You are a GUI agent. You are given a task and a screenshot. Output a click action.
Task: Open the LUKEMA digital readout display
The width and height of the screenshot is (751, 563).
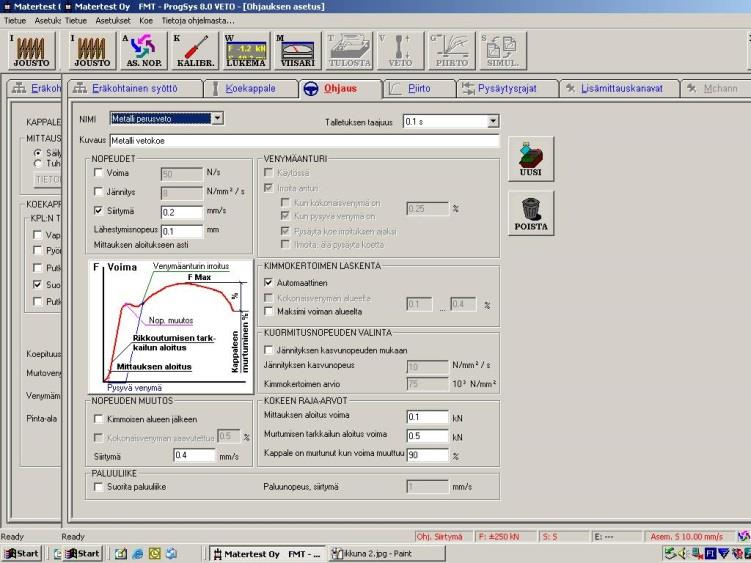pos(246,50)
